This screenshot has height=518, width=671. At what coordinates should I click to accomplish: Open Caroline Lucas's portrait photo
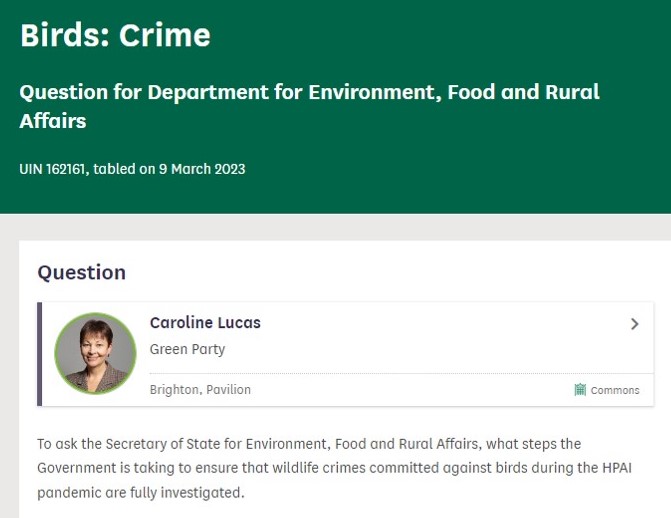coord(95,353)
